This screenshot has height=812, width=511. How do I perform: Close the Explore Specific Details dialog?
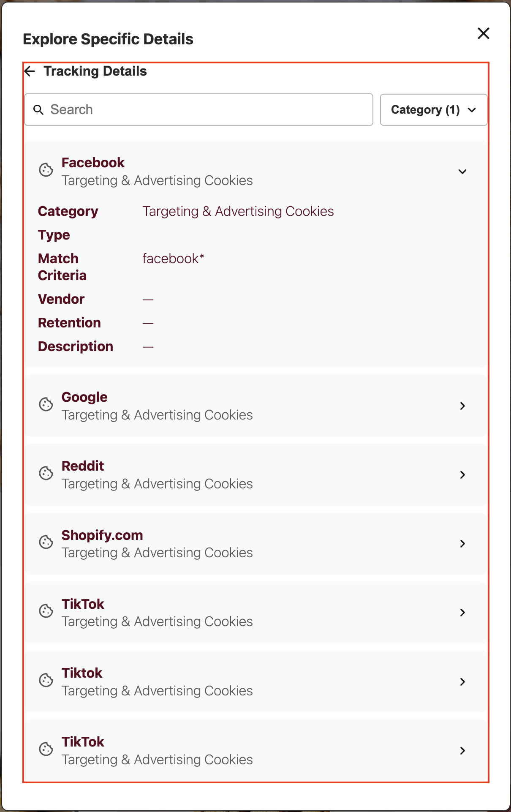pyautogui.click(x=483, y=33)
